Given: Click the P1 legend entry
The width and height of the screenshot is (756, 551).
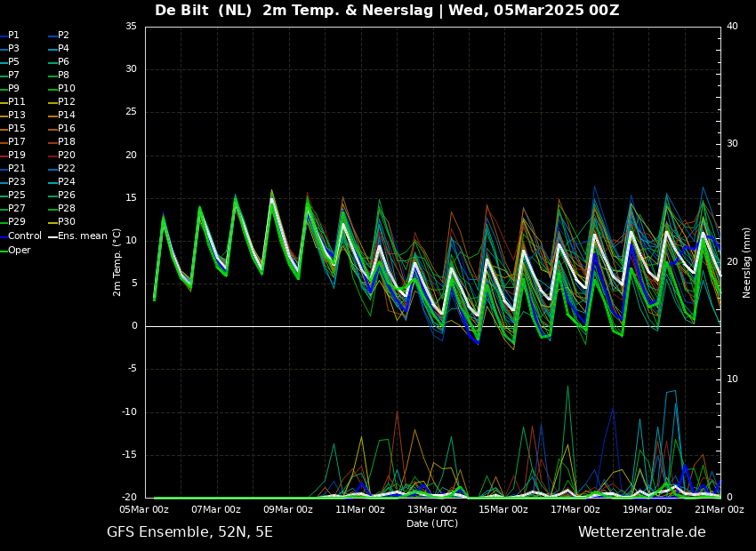Looking at the screenshot, I should pos(13,35).
